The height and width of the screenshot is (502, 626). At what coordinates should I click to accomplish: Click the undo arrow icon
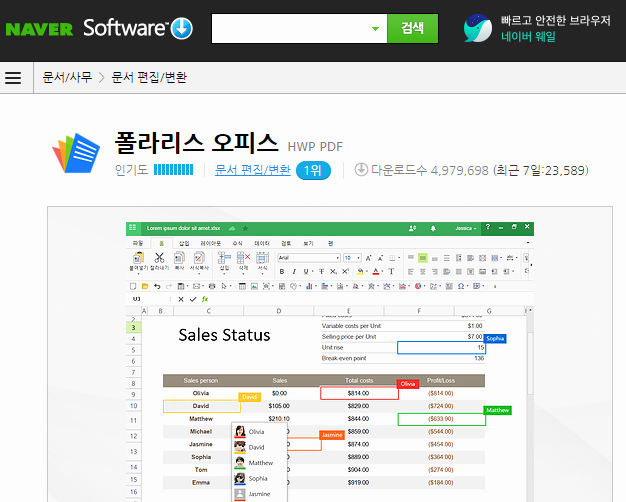click(x=157, y=286)
